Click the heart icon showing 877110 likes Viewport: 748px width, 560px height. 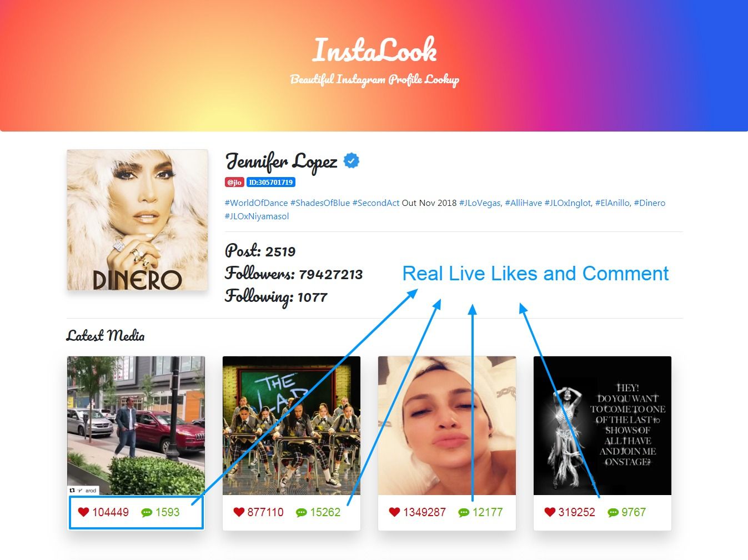[x=239, y=512]
